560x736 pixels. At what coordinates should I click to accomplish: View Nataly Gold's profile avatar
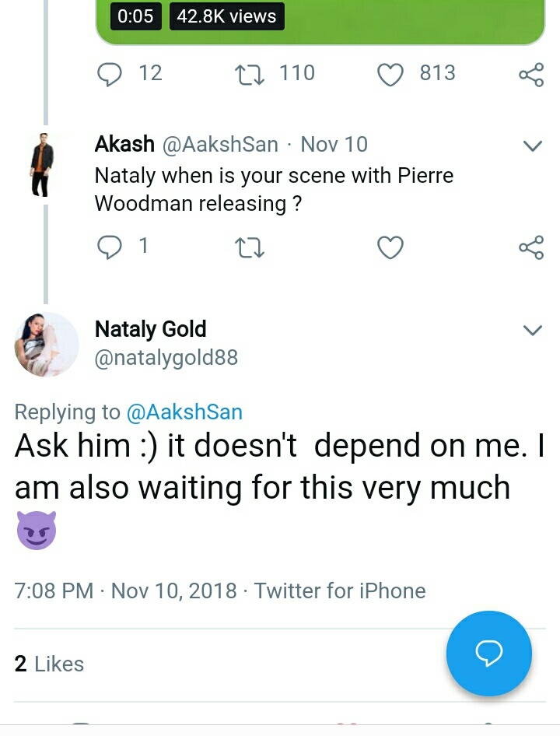(47, 344)
